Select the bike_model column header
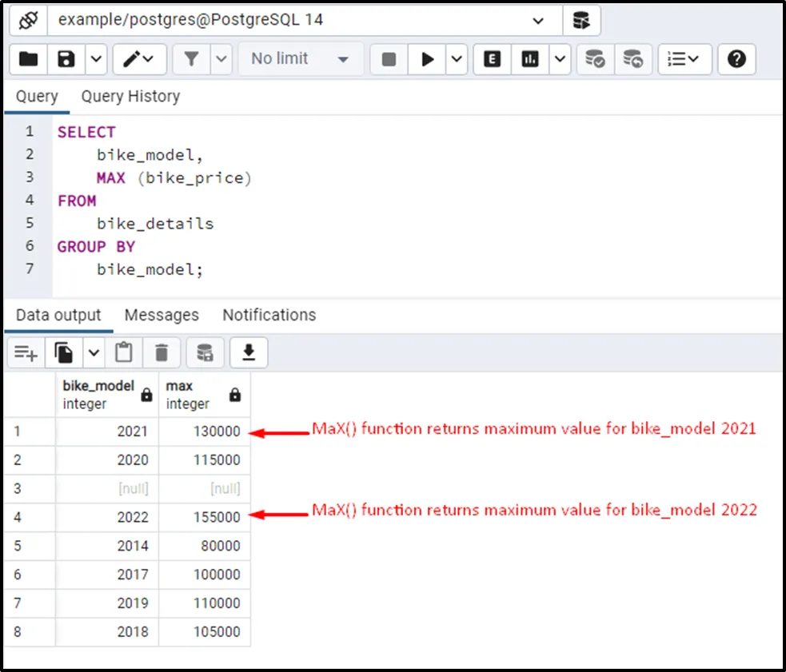The height and width of the screenshot is (672, 786). coord(98,394)
